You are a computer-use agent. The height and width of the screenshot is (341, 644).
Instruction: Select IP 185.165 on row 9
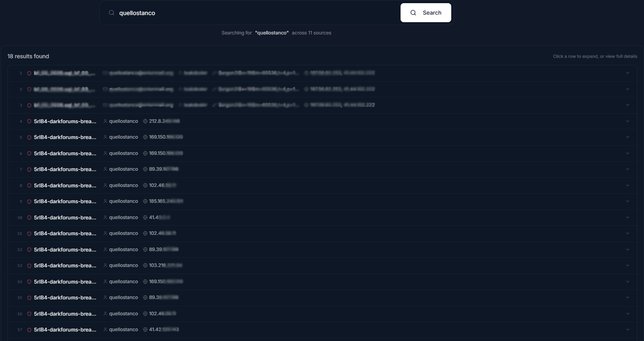coord(166,201)
